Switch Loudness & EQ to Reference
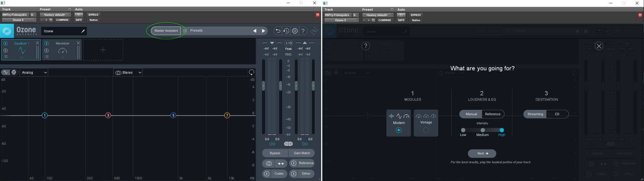Screen dimensions: 644x181 [493, 114]
